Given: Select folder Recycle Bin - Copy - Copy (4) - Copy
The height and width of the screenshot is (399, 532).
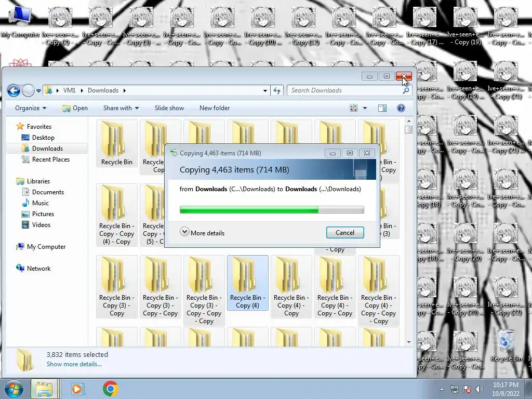Looking at the screenshot, I should pos(117,215).
